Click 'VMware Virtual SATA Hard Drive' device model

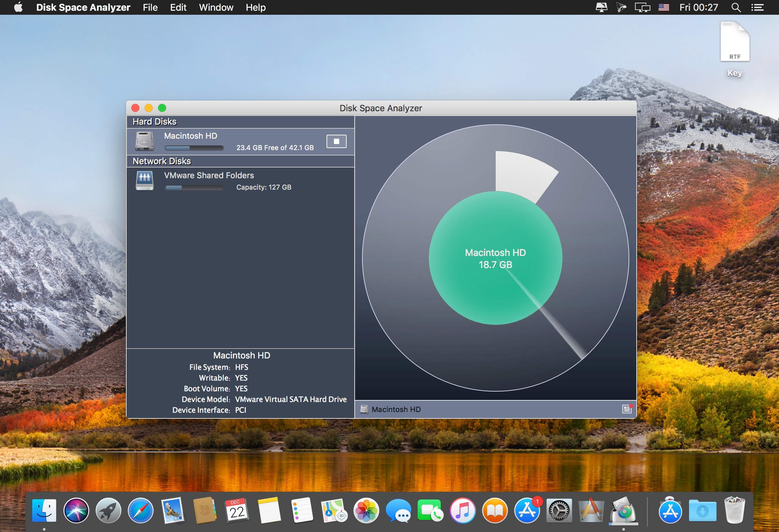coord(291,399)
